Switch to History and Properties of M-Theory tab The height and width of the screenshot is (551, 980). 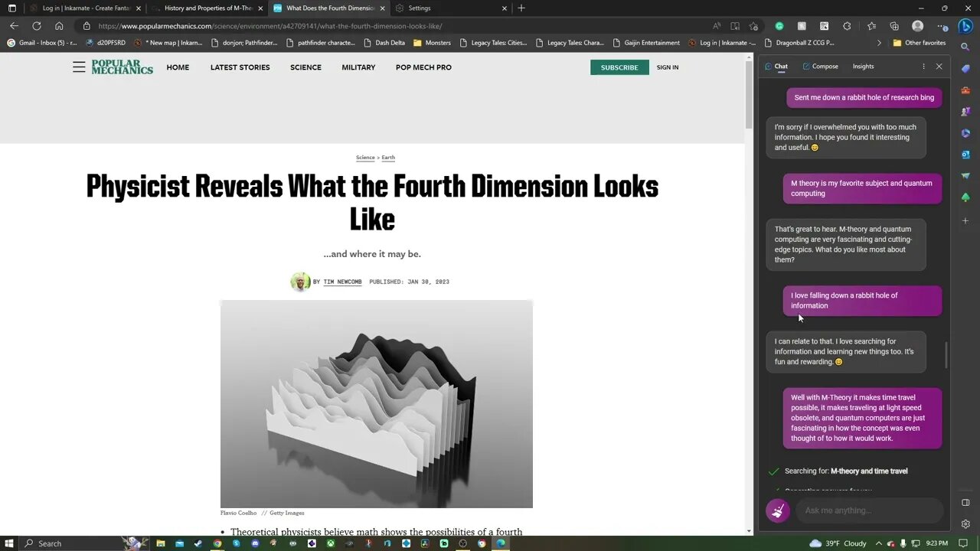pyautogui.click(x=207, y=8)
